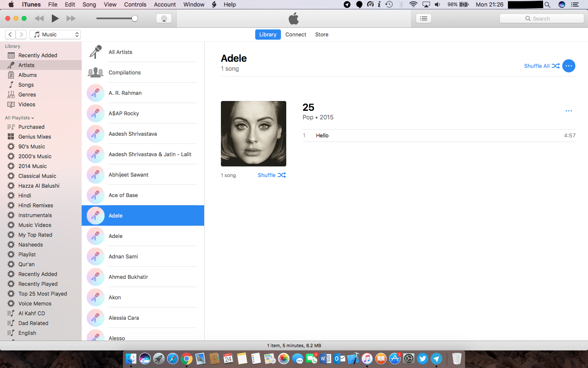This screenshot has height=368, width=588.
Task: Select artist Adnan Sami
Action: (x=143, y=256)
